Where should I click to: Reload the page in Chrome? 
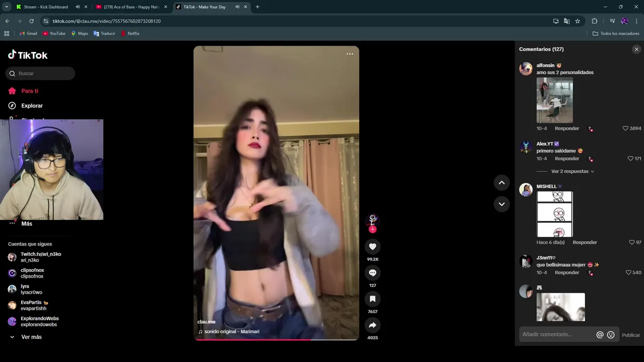click(x=31, y=21)
